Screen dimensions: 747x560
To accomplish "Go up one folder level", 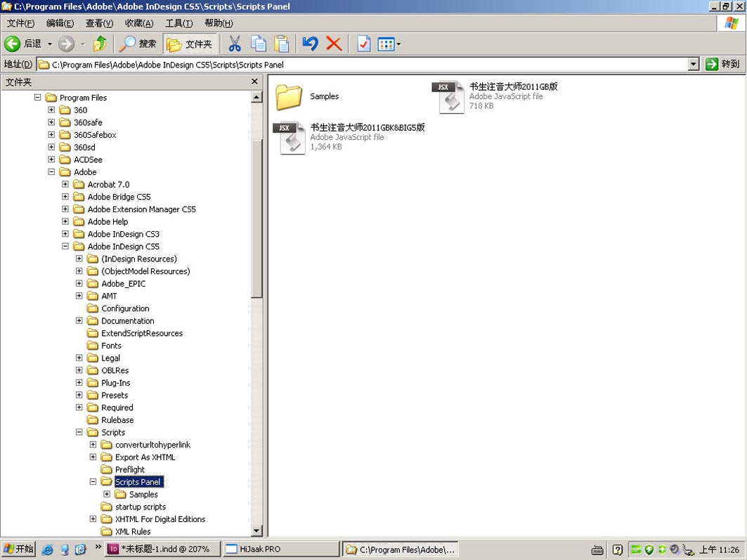I will (x=100, y=44).
